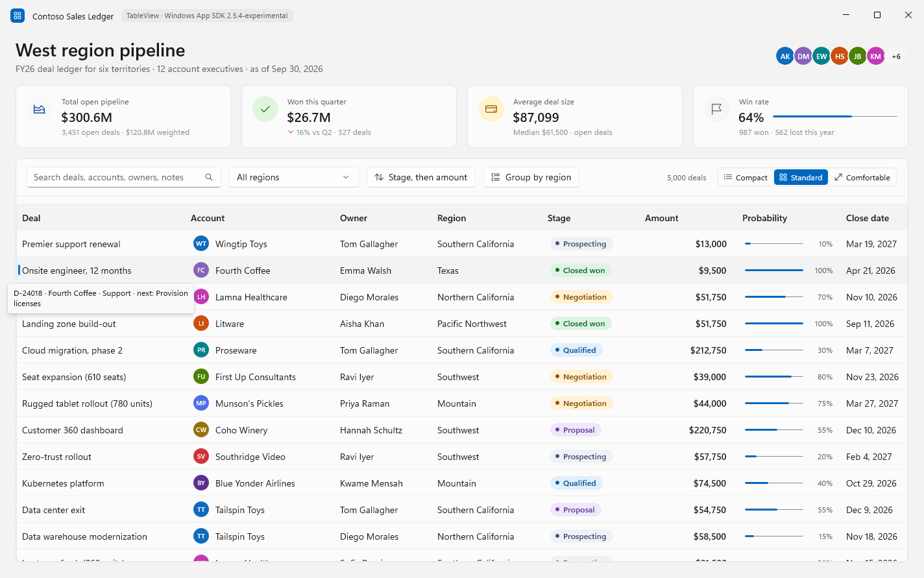Select the Zero-trust rollout deal
Screen dimensions: 924x578
coord(56,457)
